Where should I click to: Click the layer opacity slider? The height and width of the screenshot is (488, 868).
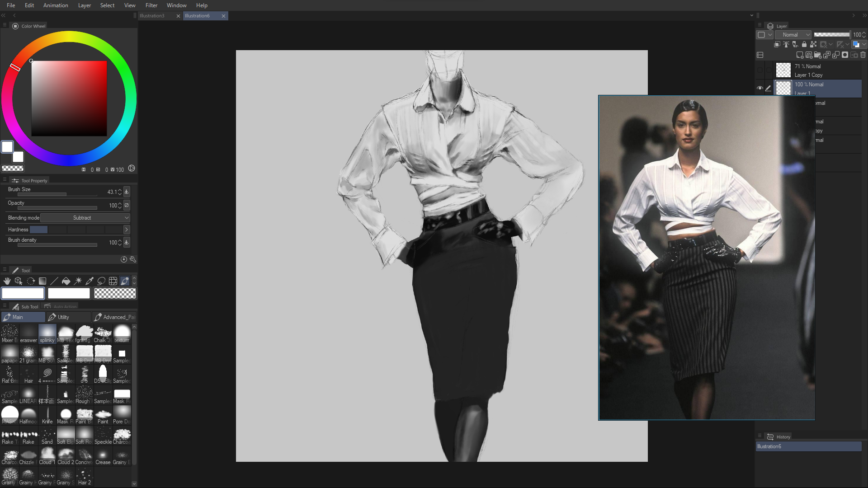(x=832, y=35)
